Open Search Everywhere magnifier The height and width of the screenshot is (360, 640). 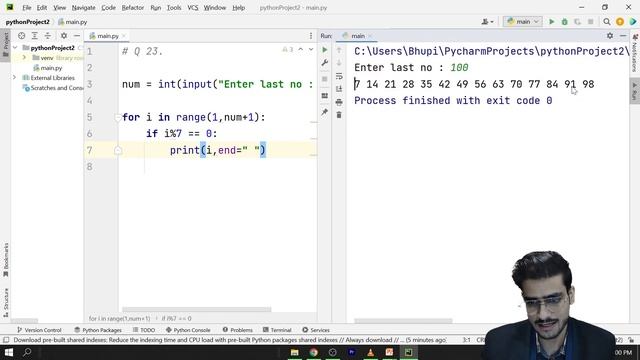point(607,22)
